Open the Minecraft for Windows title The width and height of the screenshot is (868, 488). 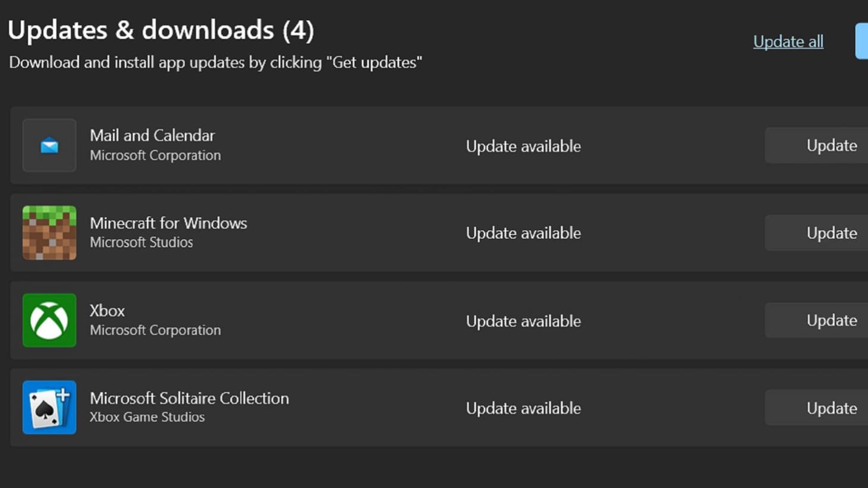point(168,223)
